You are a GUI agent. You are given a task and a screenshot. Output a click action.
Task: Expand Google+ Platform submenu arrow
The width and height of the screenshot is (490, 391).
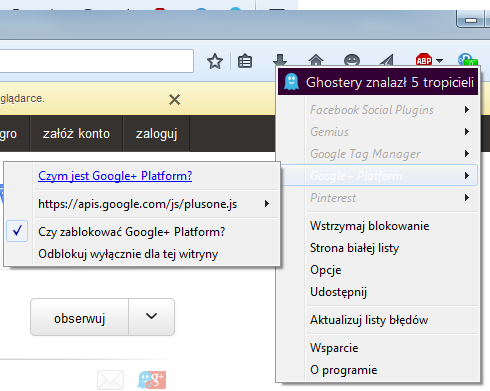point(467,176)
